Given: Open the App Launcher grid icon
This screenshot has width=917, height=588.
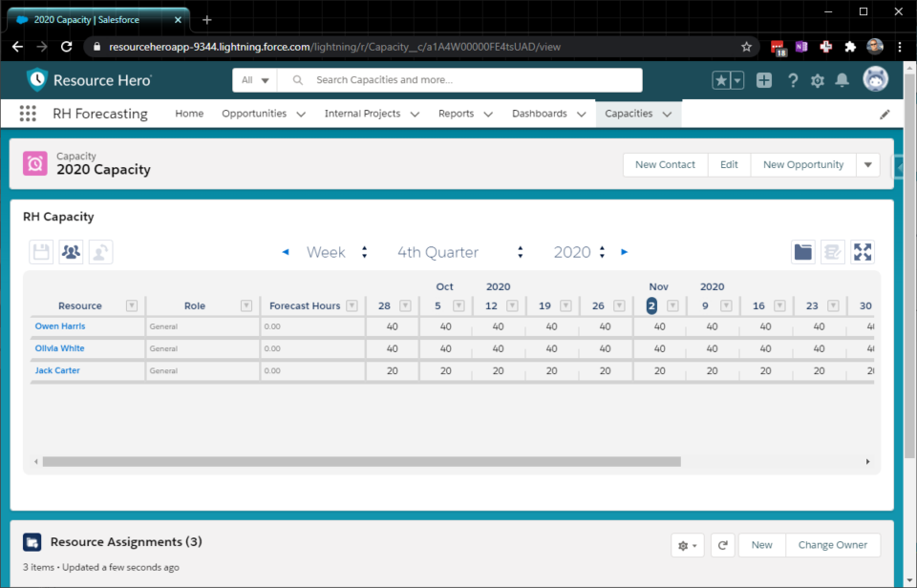Looking at the screenshot, I should click(x=28, y=114).
